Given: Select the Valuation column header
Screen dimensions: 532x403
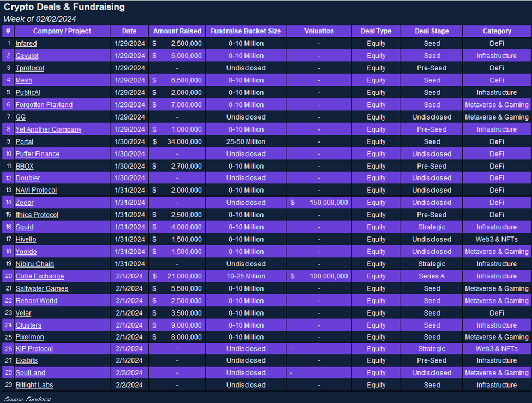Looking at the screenshot, I should pyautogui.click(x=319, y=31).
